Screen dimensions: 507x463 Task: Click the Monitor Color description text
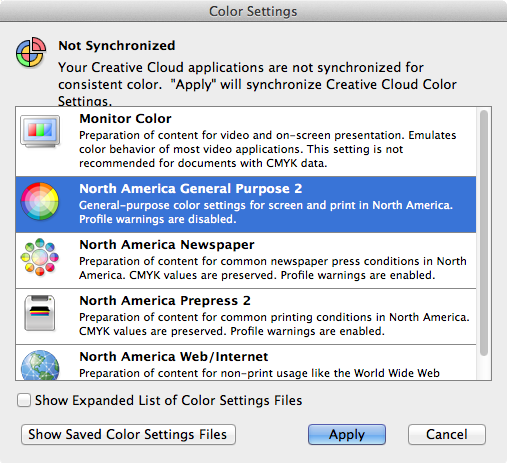pyautogui.click(x=268, y=149)
